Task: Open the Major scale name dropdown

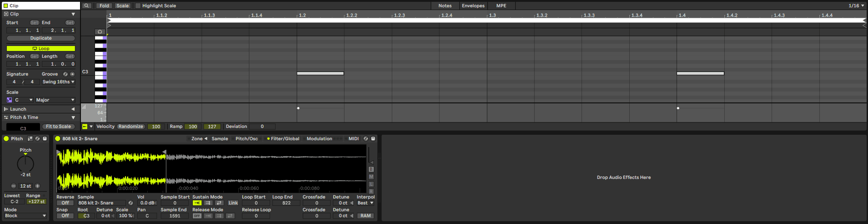Action: tap(55, 100)
